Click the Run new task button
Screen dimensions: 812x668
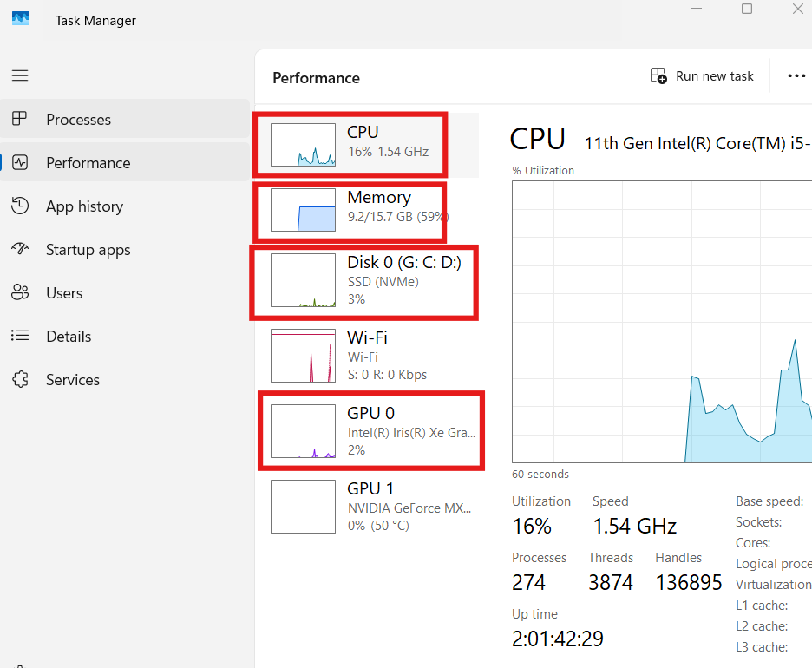pyautogui.click(x=701, y=75)
